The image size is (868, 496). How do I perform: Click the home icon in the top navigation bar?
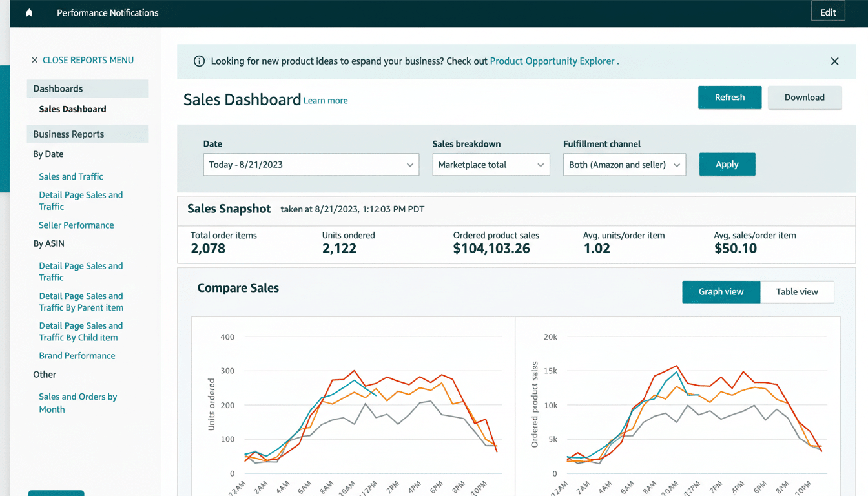point(29,12)
